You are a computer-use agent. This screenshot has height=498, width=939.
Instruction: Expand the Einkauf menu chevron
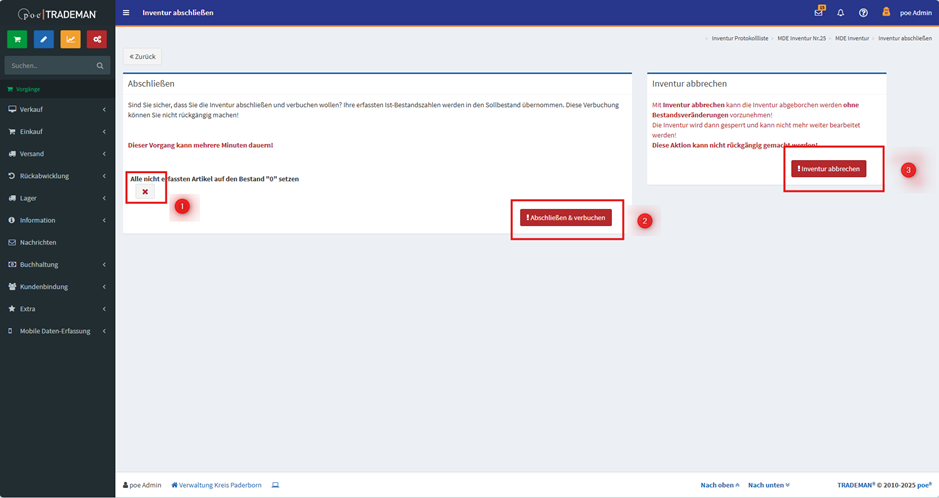[104, 132]
